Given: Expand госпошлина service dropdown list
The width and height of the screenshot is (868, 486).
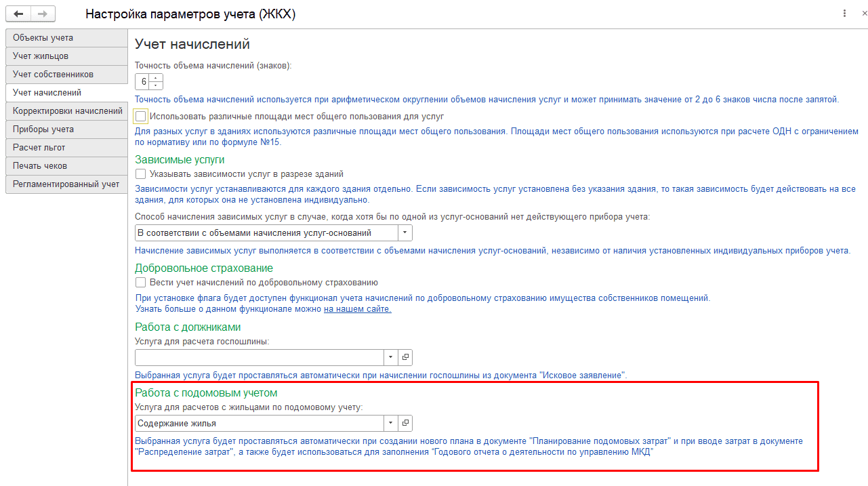Looking at the screenshot, I should [391, 357].
